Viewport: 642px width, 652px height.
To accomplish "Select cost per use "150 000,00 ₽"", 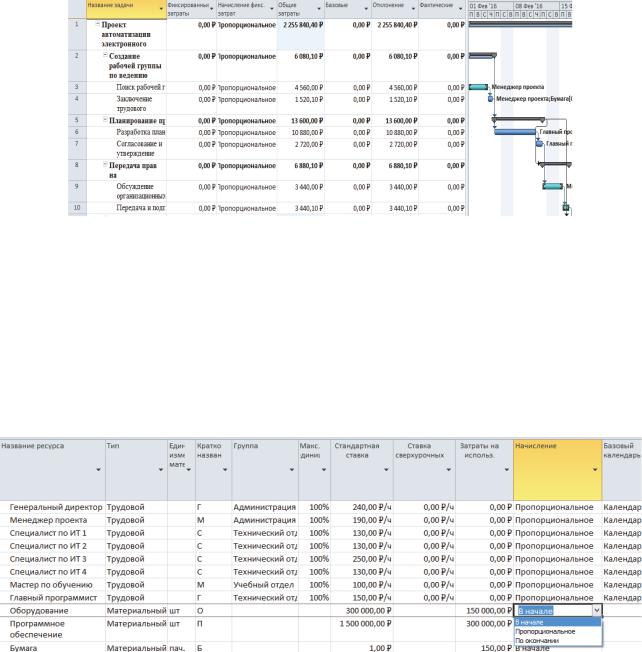I will pos(489,610).
